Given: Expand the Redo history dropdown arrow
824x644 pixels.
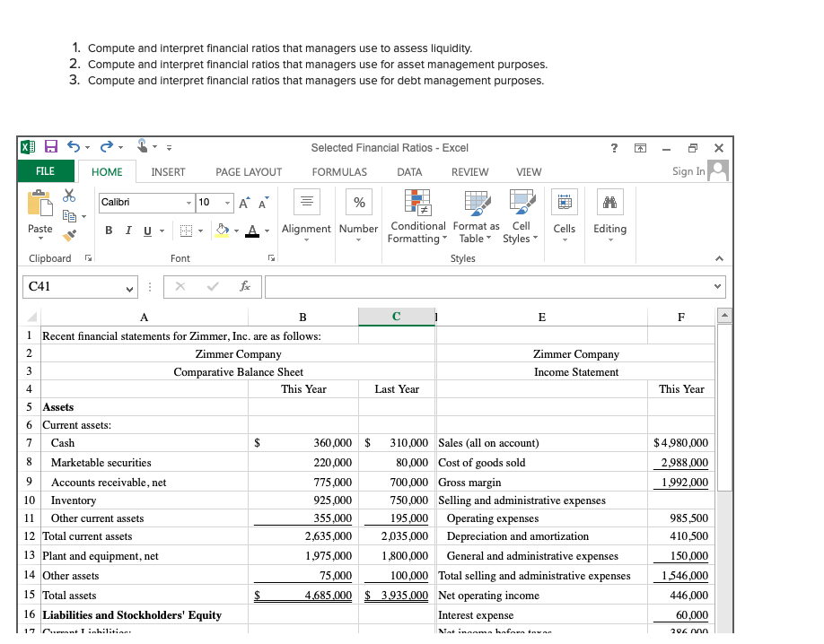Looking at the screenshot, I should point(121,148).
